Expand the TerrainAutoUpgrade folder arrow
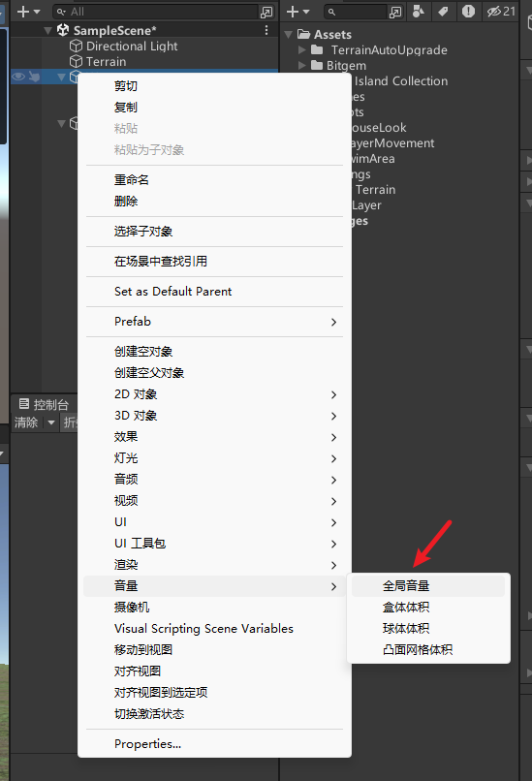This screenshot has height=781, width=532. click(x=302, y=49)
